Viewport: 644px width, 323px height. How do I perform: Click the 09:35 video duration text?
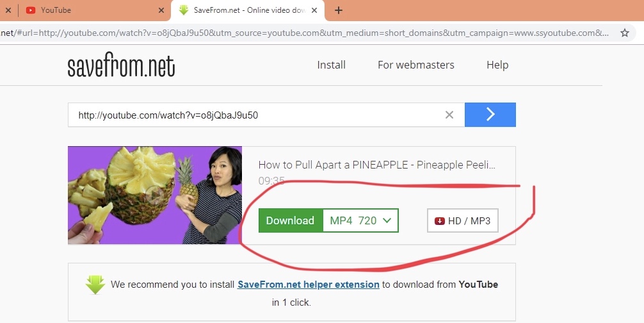pos(271,180)
